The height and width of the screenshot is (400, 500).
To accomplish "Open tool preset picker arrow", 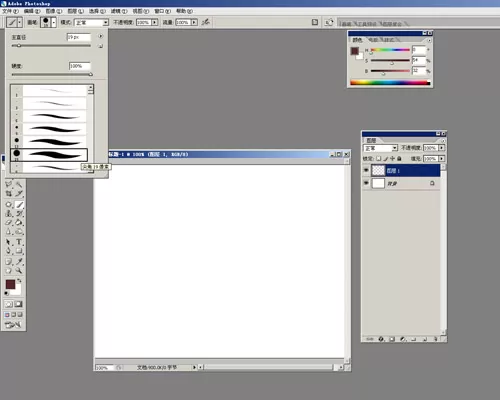I will pos(20,22).
